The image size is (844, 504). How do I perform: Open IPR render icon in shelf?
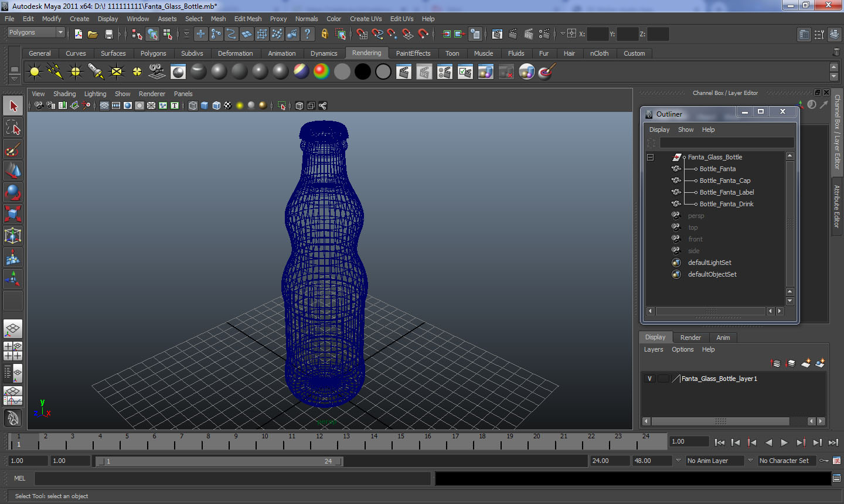pyautogui.click(x=424, y=72)
